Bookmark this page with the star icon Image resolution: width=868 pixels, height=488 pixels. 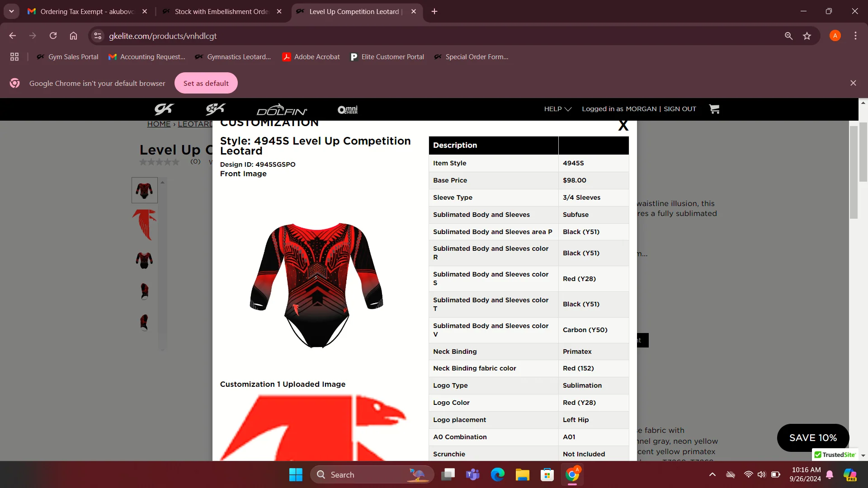(x=807, y=36)
